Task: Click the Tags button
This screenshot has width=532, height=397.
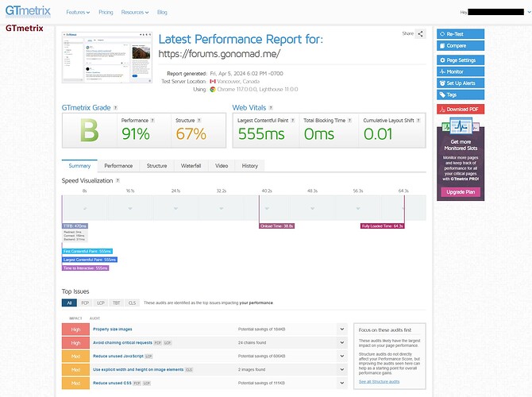Action: tap(461, 94)
